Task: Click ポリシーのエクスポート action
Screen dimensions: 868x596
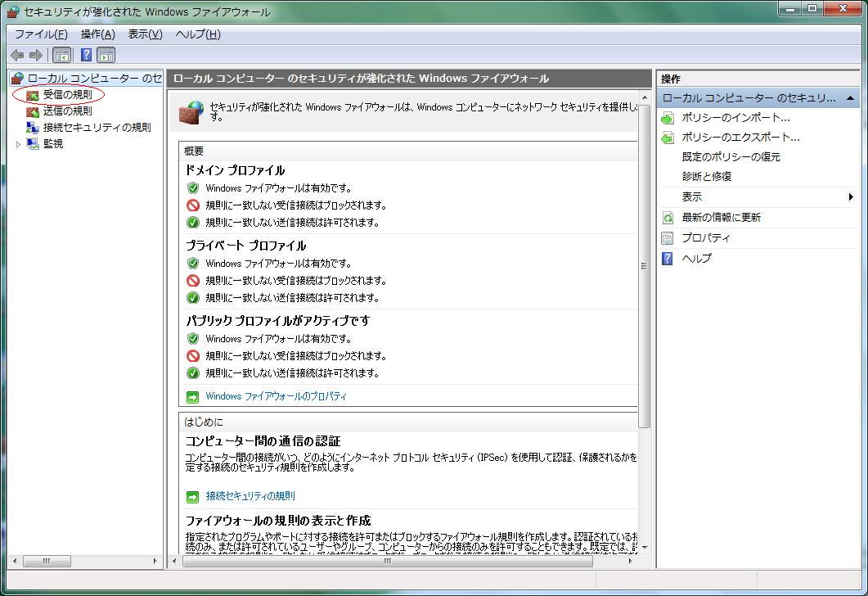Action: point(740,138)
